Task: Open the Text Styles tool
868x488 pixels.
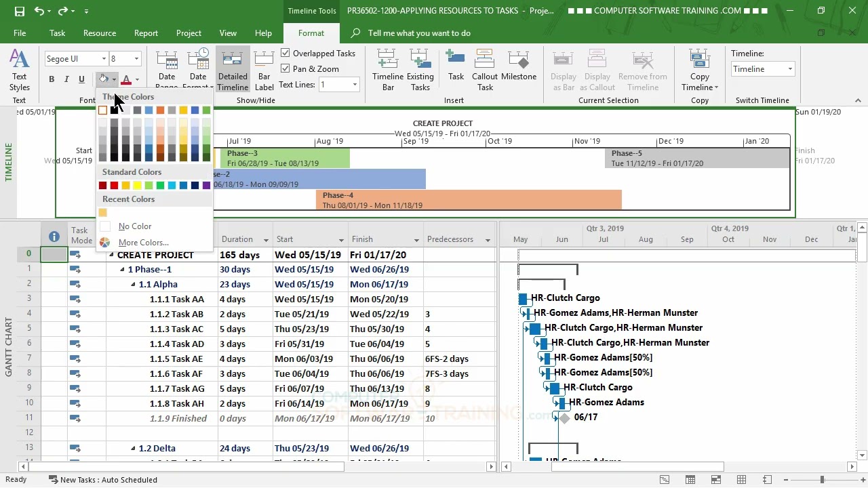Action: [19, 70]
